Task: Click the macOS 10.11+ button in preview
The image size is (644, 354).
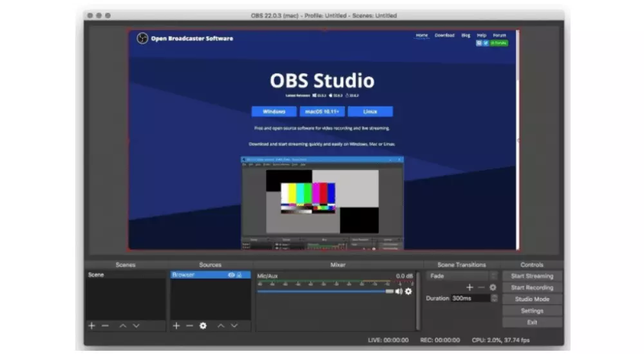Action: 322,111
